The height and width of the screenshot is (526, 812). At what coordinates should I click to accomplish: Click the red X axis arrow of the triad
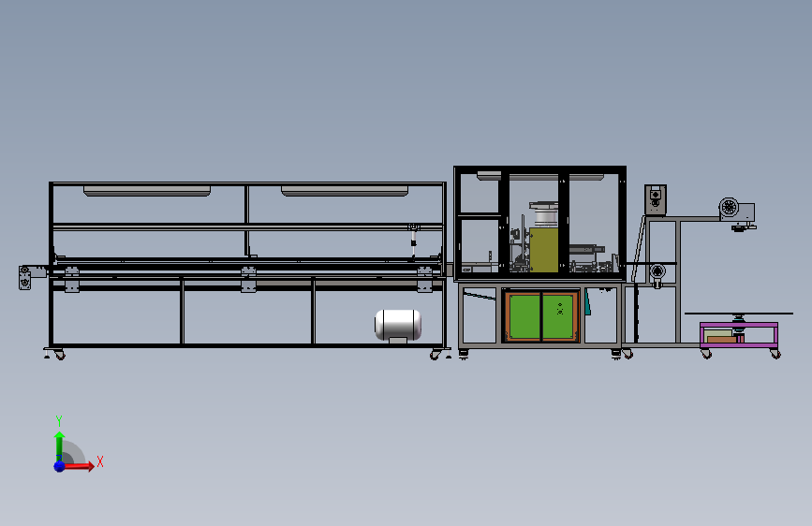click(80, 466)
